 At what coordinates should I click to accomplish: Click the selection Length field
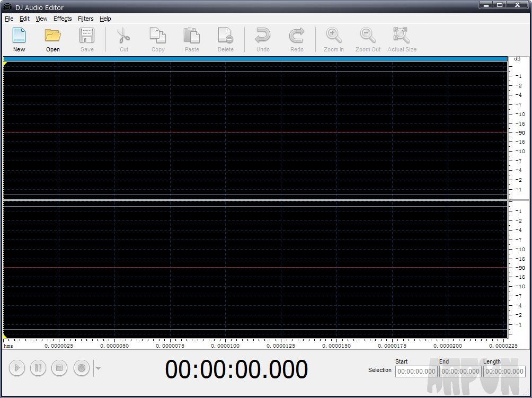coord(504,372)
